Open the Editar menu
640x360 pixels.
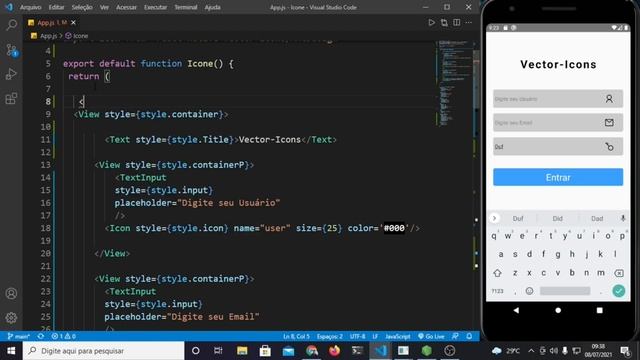tap(56, 7)
